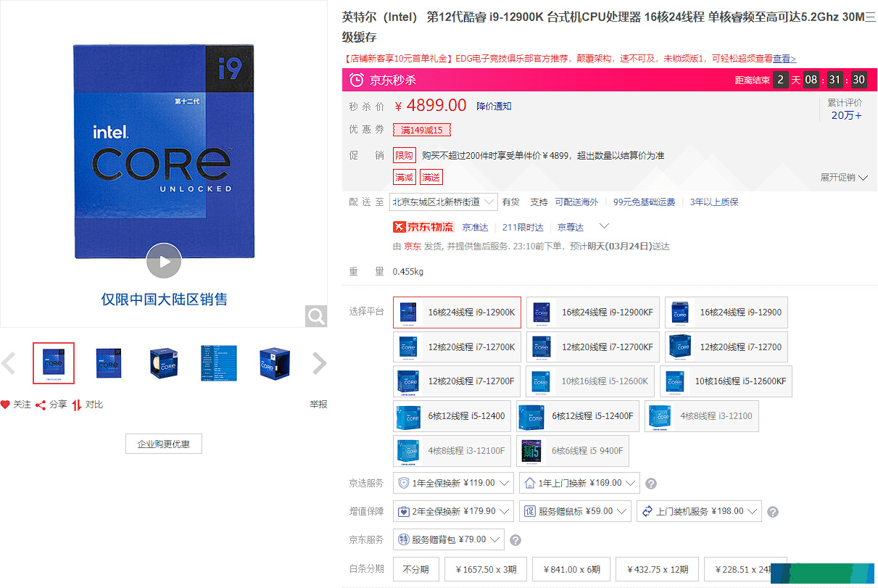The width and height of the screenshot is (878, 588).
Task: Show previous thumbnails with the left arrow
Action: point(9,363)
